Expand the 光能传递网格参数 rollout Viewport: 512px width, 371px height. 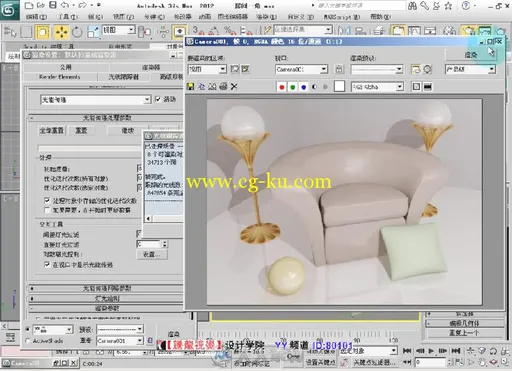[x=106, y=288]
